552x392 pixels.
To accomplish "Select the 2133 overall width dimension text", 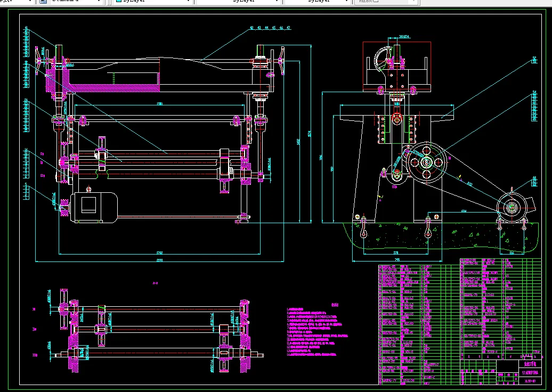I will pos(159,260).
